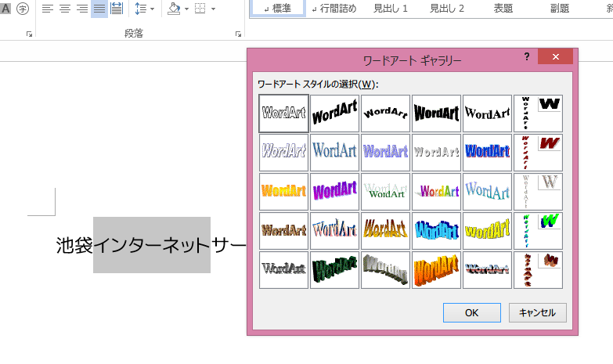Viewport: 613px width, 364px height.
Task: Apply distributed alignment
Action: click(x=117, y=8)
